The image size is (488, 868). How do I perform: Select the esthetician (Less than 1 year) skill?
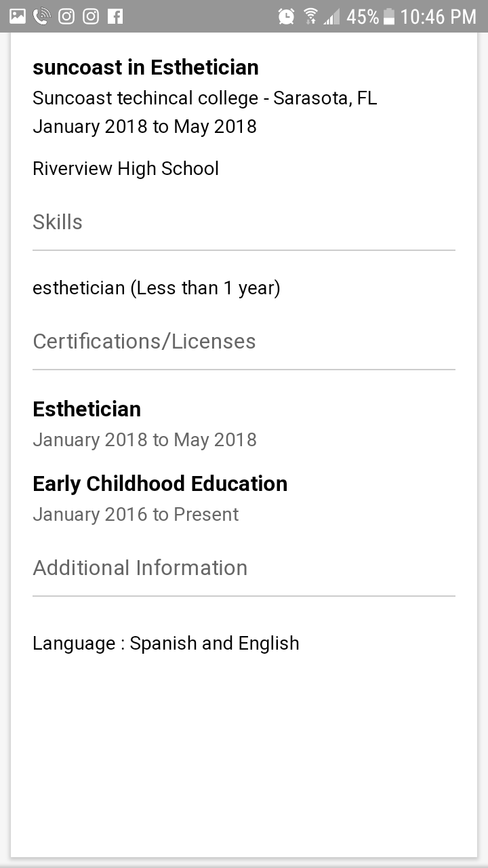click(x=157, y=288)
